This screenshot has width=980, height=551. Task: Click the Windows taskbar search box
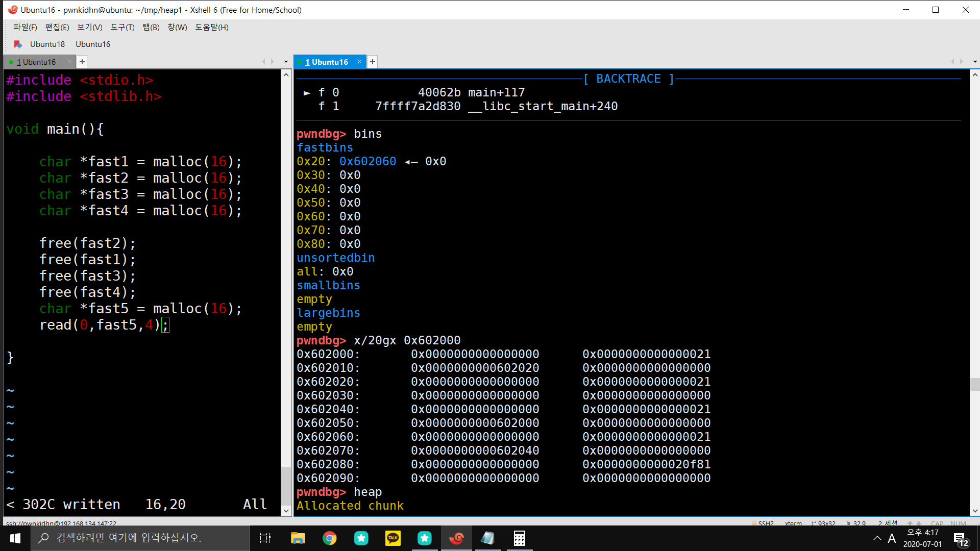tap(140, 538)
